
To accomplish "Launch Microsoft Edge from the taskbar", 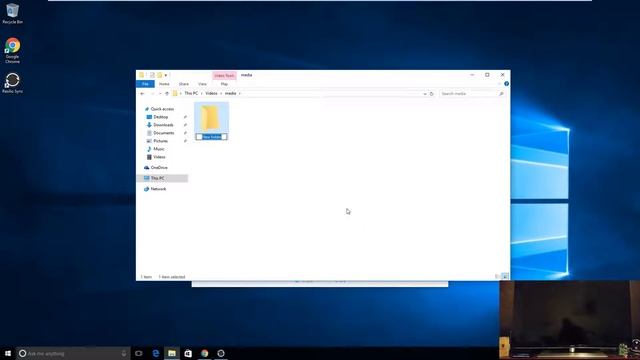I will point(156,353).
